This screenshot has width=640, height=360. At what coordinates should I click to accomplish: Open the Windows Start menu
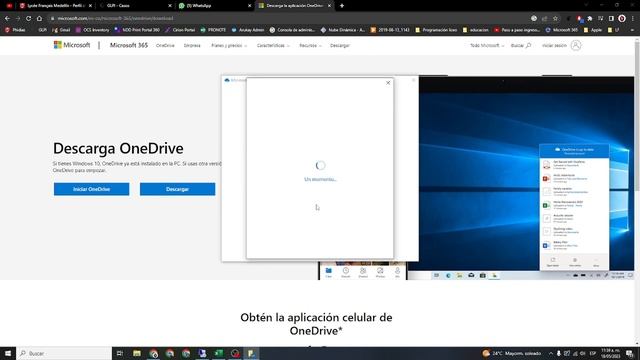8,353
